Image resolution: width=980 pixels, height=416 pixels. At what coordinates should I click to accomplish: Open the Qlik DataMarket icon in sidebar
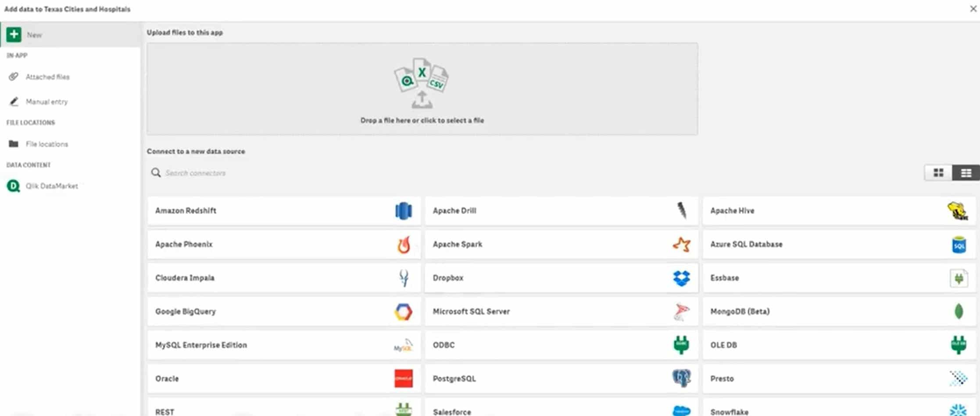13,186
